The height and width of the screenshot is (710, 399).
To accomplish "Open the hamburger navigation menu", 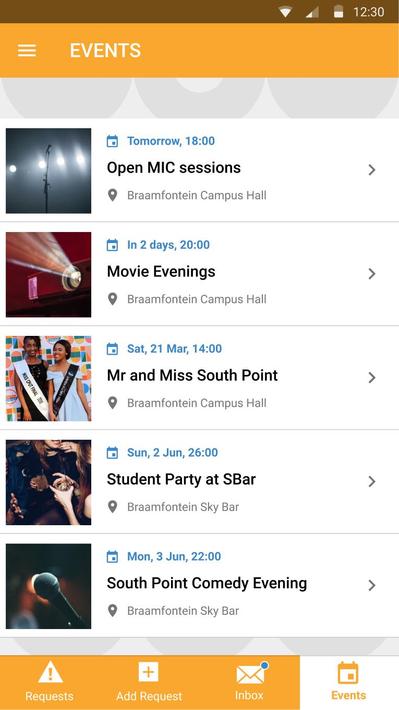I will [27, 50].
